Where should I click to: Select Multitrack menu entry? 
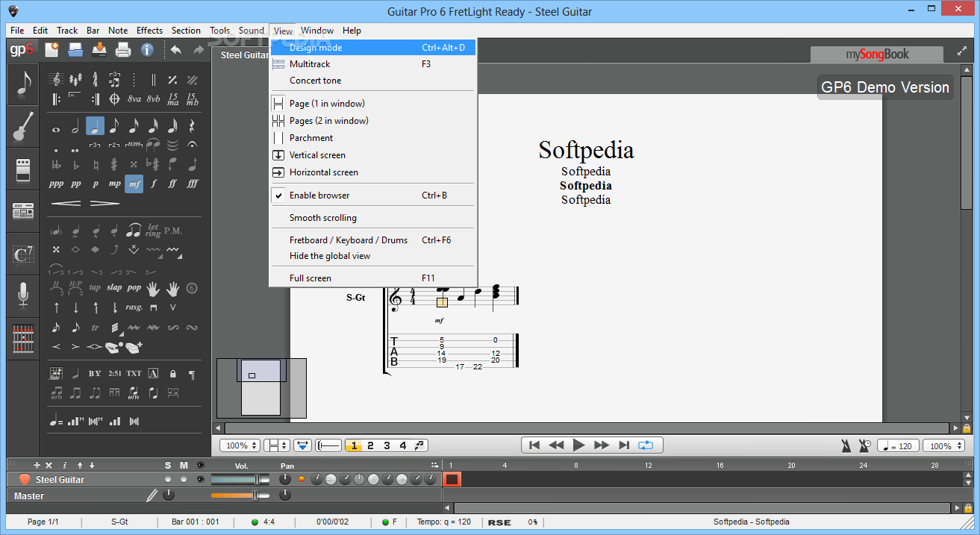pyautogui.click(x=372, y=64)
